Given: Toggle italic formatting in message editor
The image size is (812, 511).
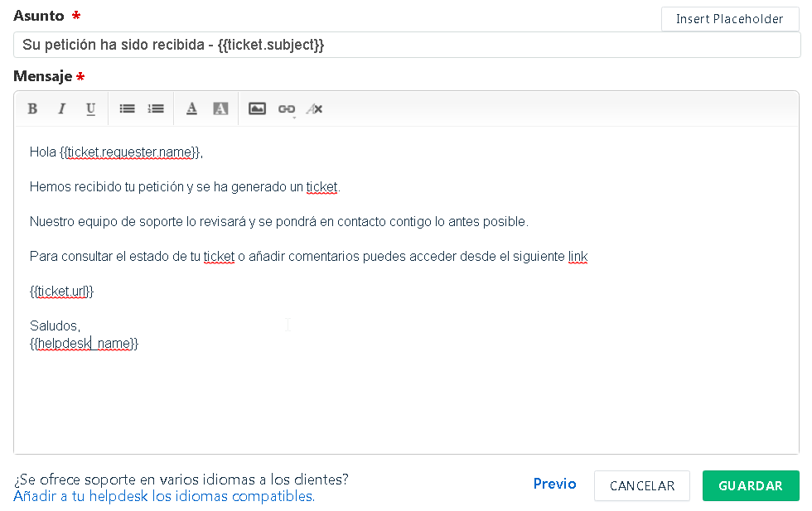Looking at the screenshot, I should [61, 108].
